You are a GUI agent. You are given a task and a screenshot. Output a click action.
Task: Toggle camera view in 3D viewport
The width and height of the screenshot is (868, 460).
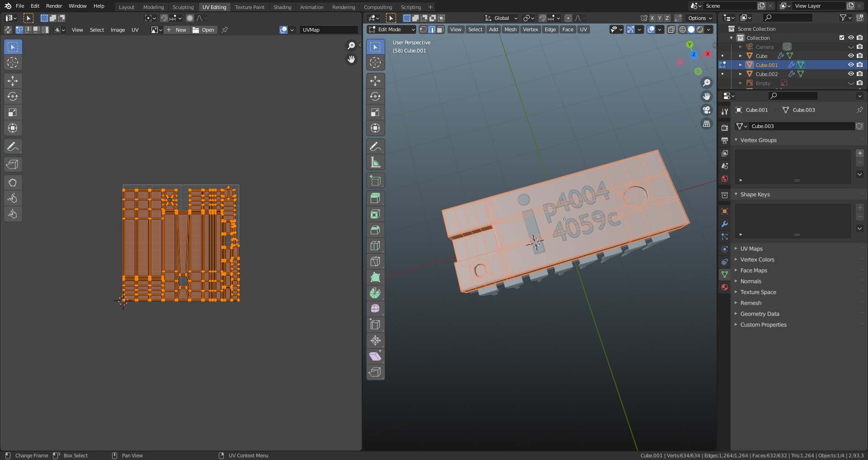pyautogui.click(x=707, y=110)
